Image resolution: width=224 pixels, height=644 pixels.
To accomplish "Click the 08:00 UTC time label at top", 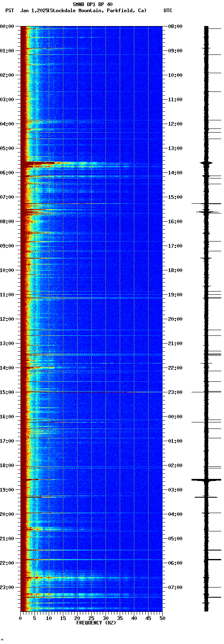I will (x=175, y=26).
